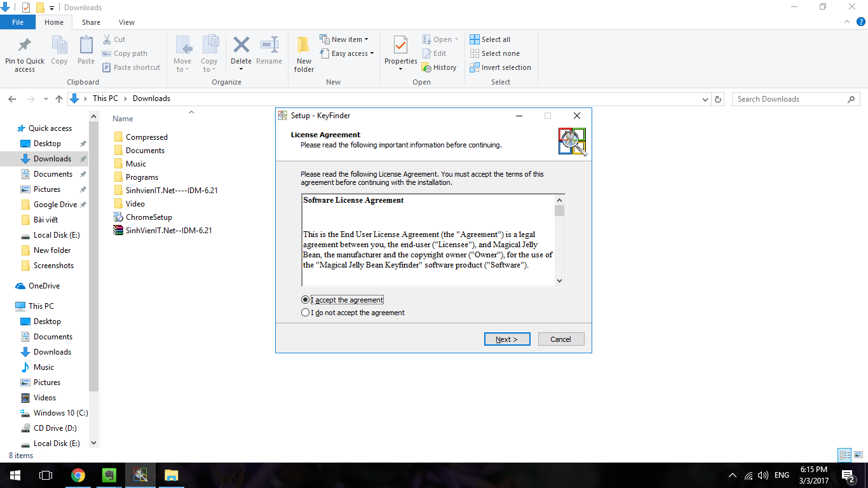The image size is (868, 488).
Task: Click Select none in the ribbon
Action: click(494, 53)
